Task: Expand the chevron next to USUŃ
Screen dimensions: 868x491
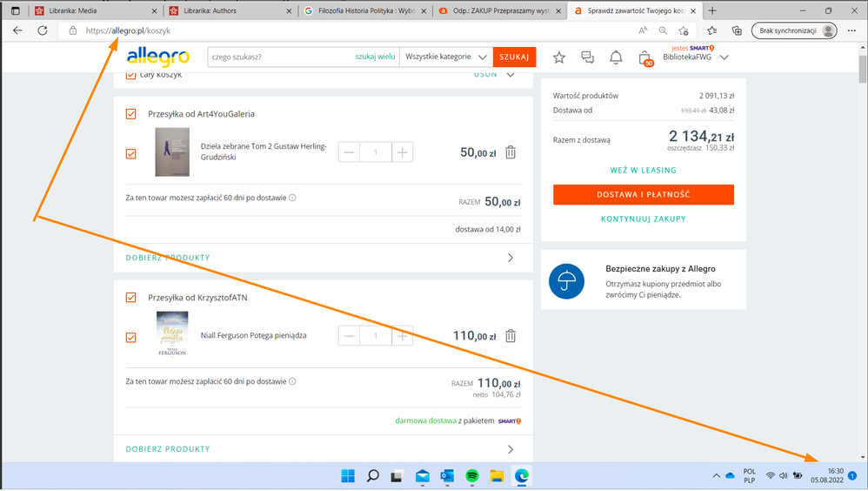Action: [511, 75]
